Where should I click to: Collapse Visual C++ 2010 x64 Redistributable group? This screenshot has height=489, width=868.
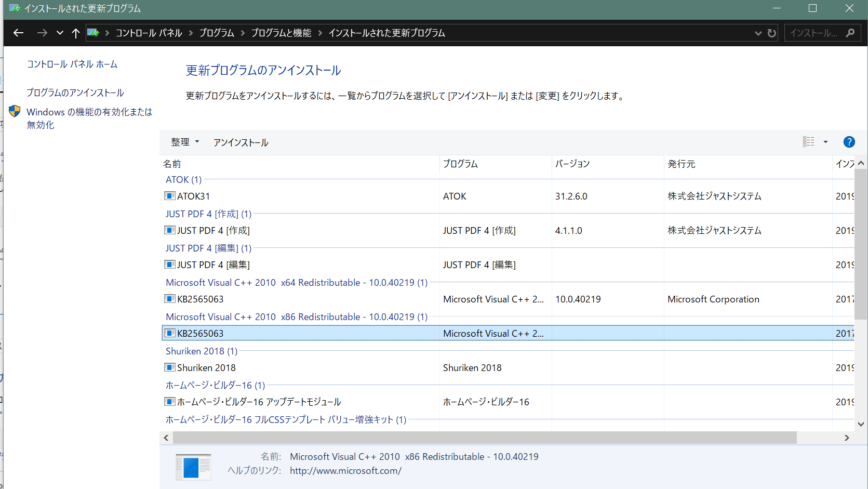297,282
